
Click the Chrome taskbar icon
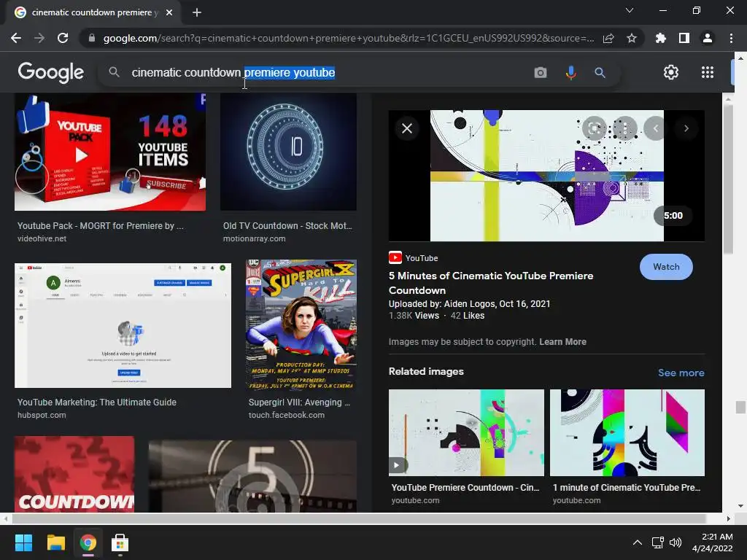tap(88, 542)
